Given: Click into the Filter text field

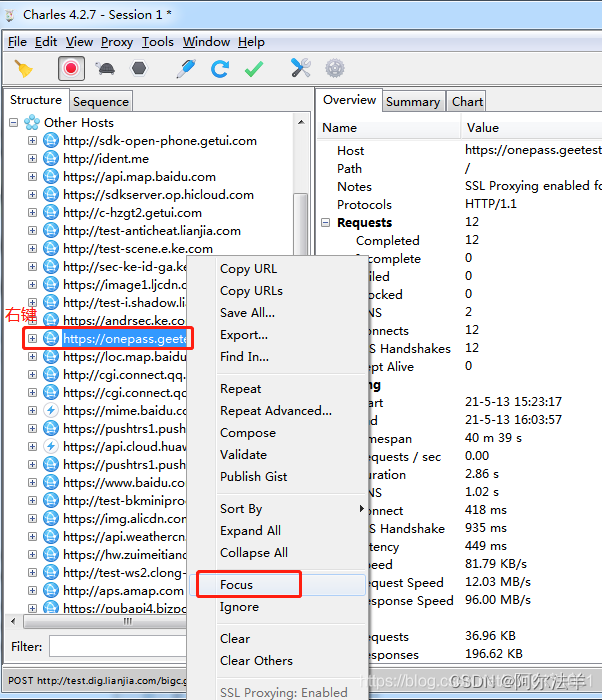Looking at the screenshot, I should tap(118, 646).
